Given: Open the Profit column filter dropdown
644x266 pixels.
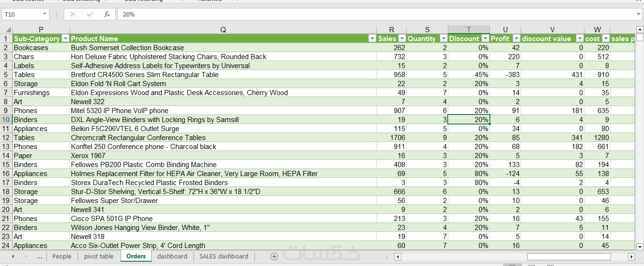Looking at the screenshot, I should tap(516, 39).
